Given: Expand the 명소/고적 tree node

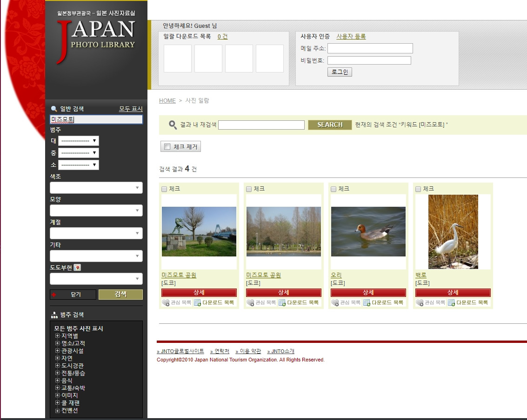Looking at the screenshot, I should (x=58, y=343).
